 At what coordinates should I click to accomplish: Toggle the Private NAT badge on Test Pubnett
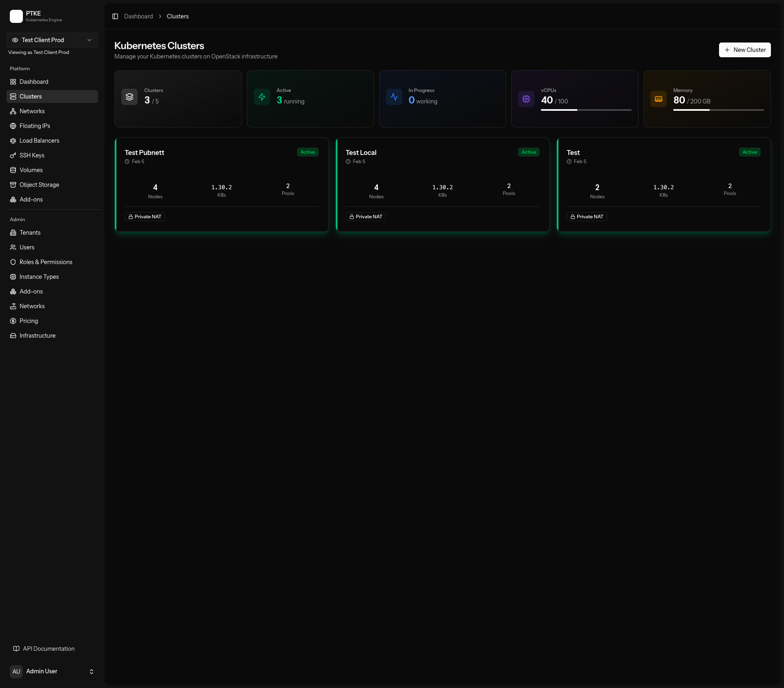pos(144,216)
